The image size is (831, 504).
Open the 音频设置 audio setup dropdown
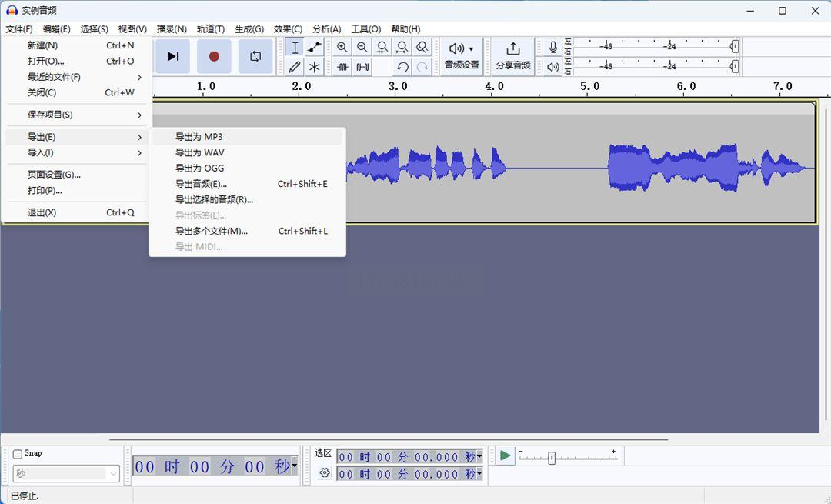[462, 55]
